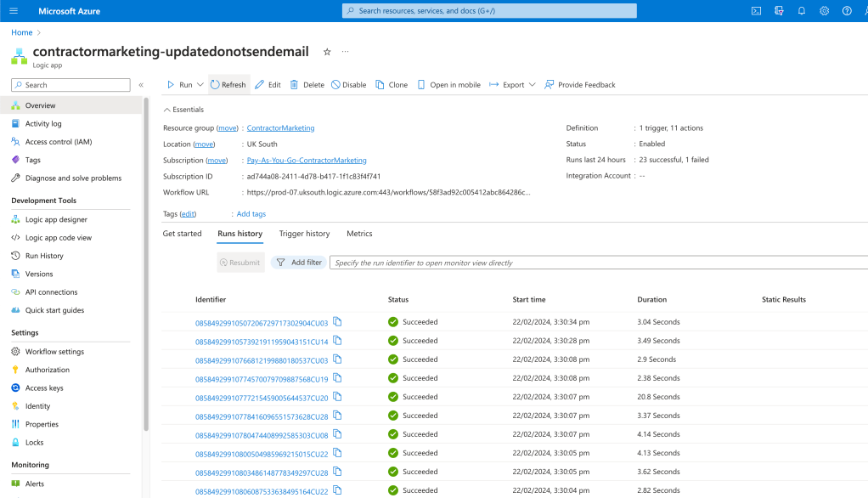Open the Directories and subscriptions filter icon
This screenshot has width=868, height=498.
click(x=779, y=10)
